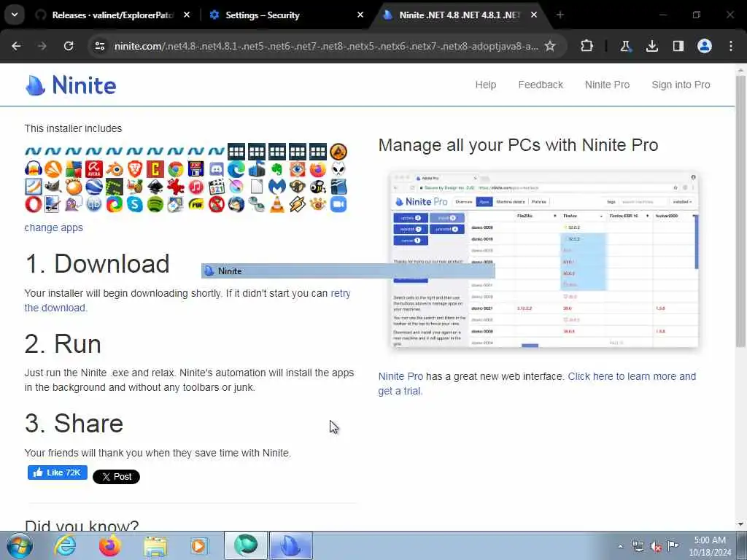Click the Avast orange icon
Screen dimensions: 747x560
pos(53,169)
